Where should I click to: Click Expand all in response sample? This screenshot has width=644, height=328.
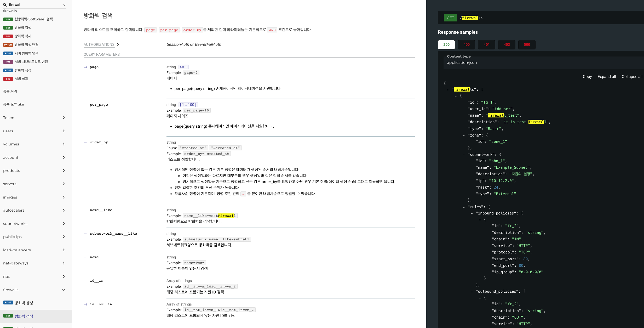pos(606,77)
